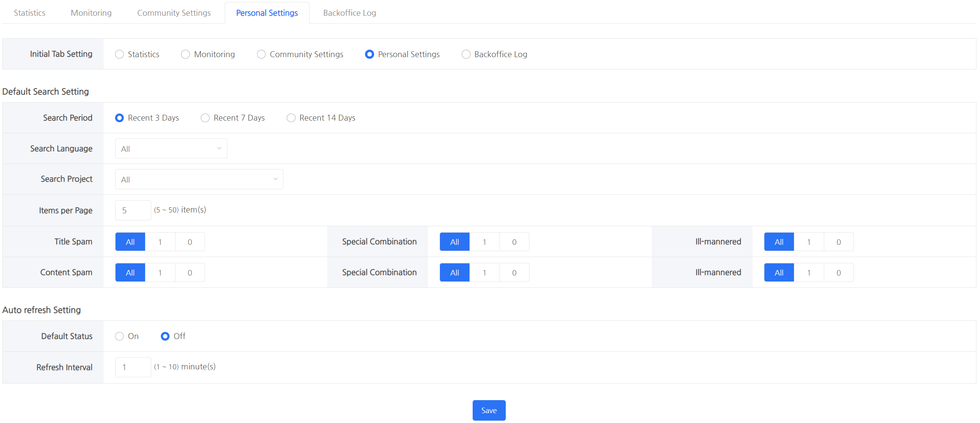Set Content Spam row Special Combination to 1
Viewport: 980px width, 423px height.
pyautogui.click(x=484, y=273)
